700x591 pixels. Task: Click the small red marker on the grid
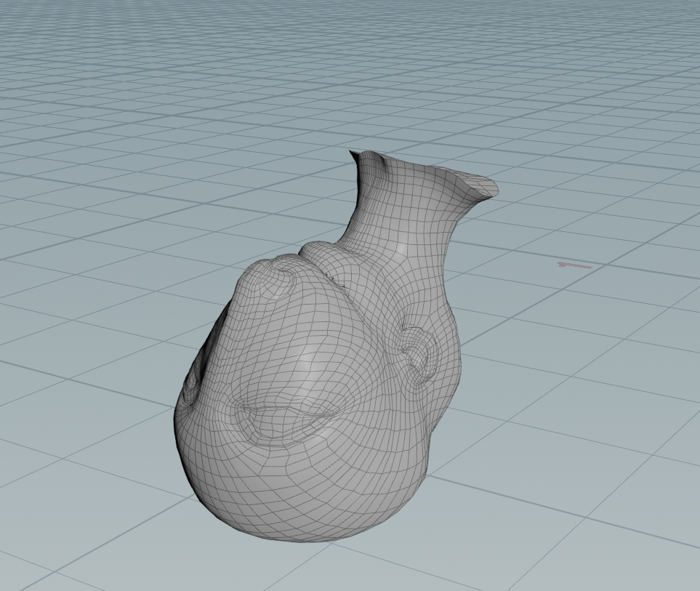coord(574,265)
